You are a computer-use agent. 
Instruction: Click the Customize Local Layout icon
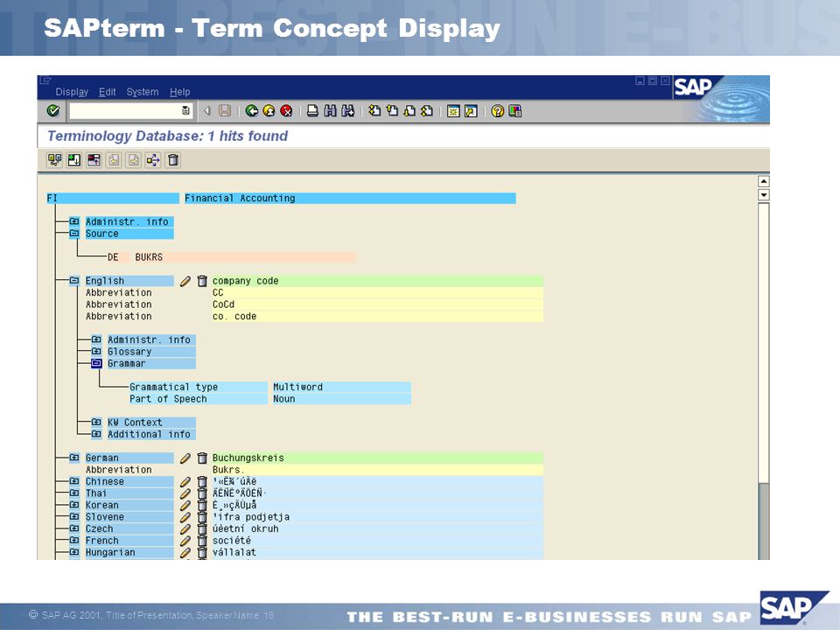[x=515, y=111]
